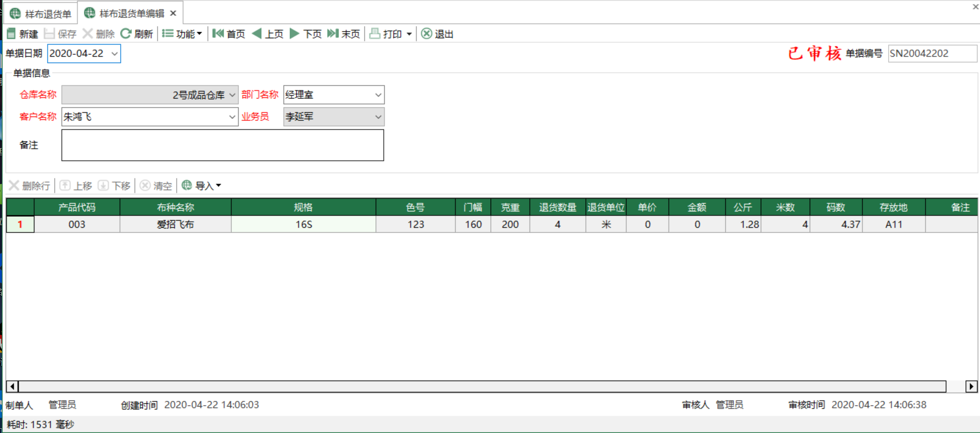
Task: Click the 退出 exit icon
Action: pyautogui.click(x=426, y=34)
